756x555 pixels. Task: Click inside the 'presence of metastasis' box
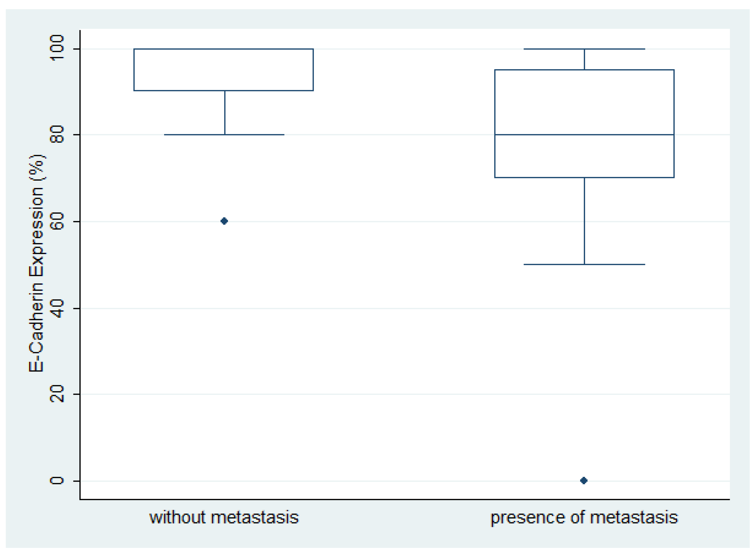pyautogui.click(x=584, y=101)
